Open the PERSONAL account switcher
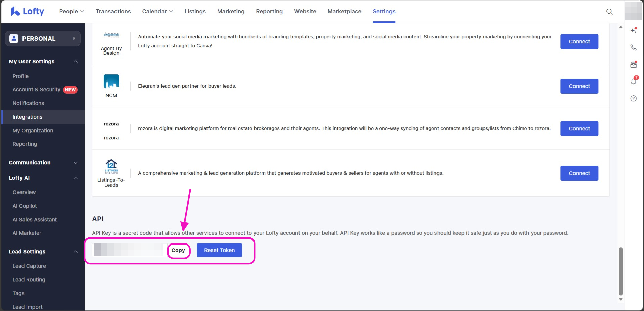The width and height of the screenshot is (644, 311). (43, 39)
